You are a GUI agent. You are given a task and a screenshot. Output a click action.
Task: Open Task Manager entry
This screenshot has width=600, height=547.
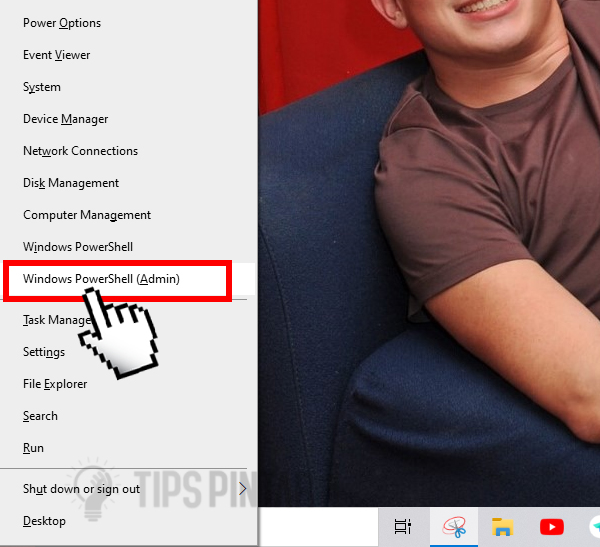click(x=128, y=320)
